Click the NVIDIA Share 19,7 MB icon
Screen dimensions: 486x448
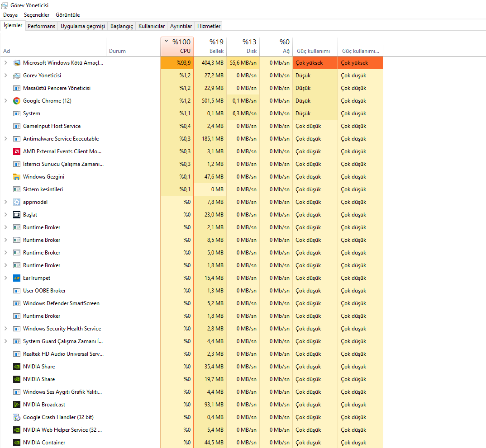(x=17, y=379)
